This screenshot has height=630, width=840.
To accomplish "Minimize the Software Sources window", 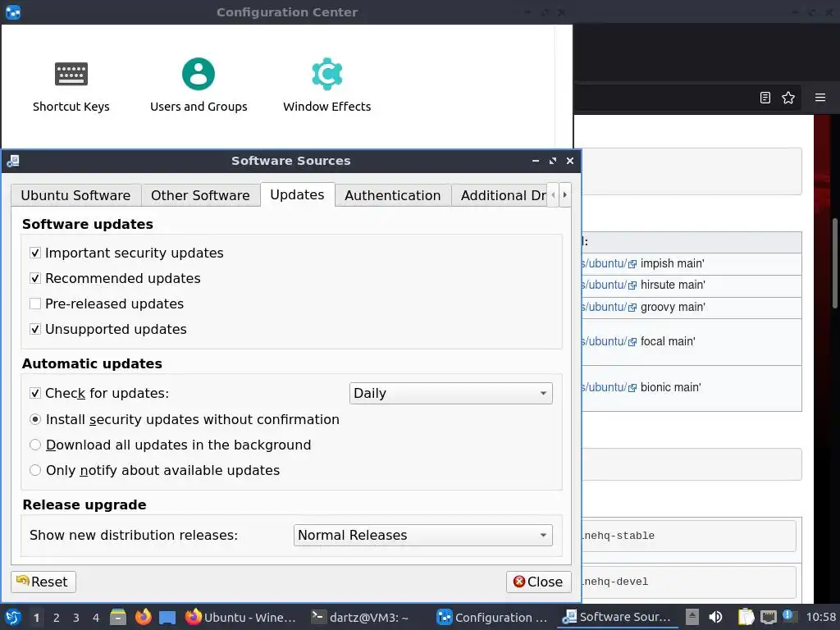I will 536,161.
